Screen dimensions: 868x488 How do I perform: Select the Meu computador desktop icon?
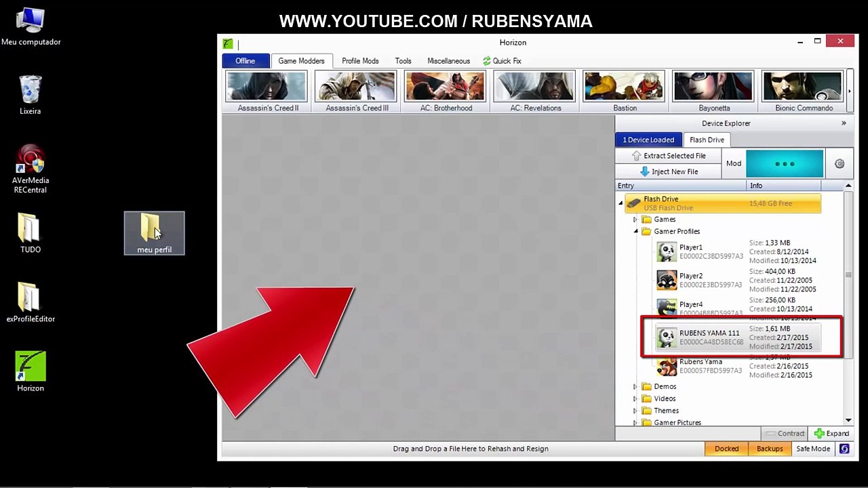tap(31, 27)
